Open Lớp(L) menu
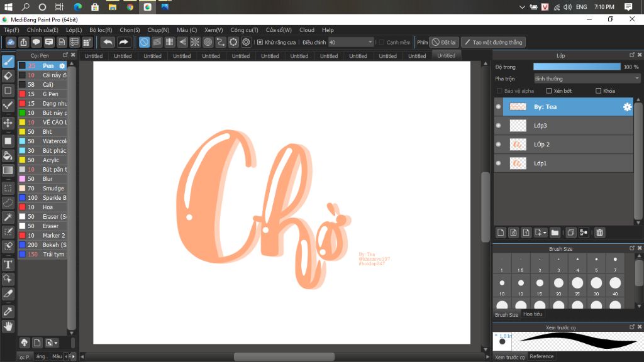The image size is (644, 362). coord(74,30)
